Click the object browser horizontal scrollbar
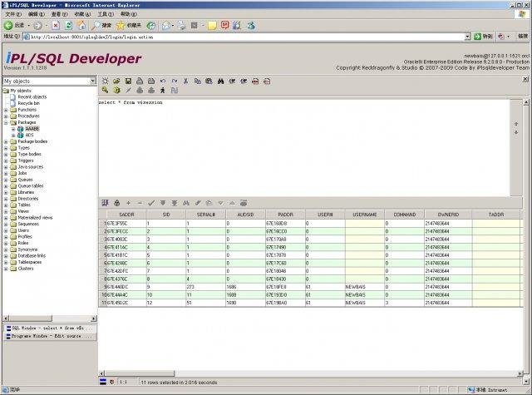Screen dimensions: 532x395 point(31,318)
